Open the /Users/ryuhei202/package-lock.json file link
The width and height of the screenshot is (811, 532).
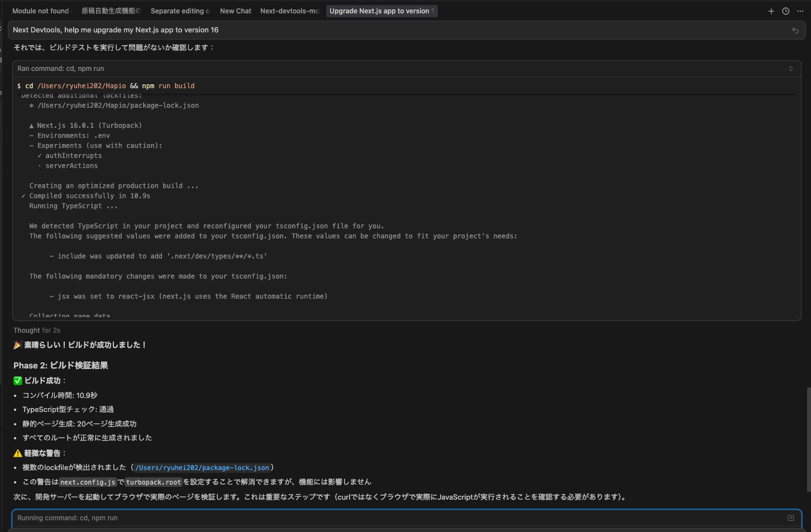202,468
